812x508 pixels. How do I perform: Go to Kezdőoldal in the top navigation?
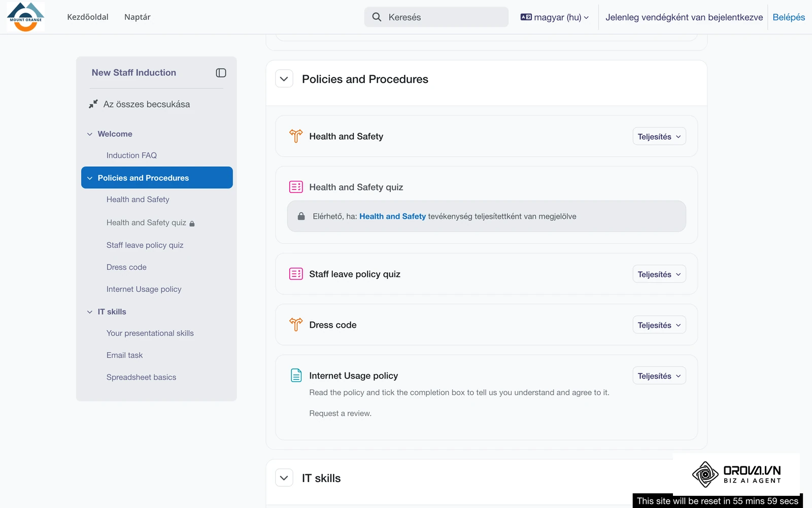(x=88, y=17)
